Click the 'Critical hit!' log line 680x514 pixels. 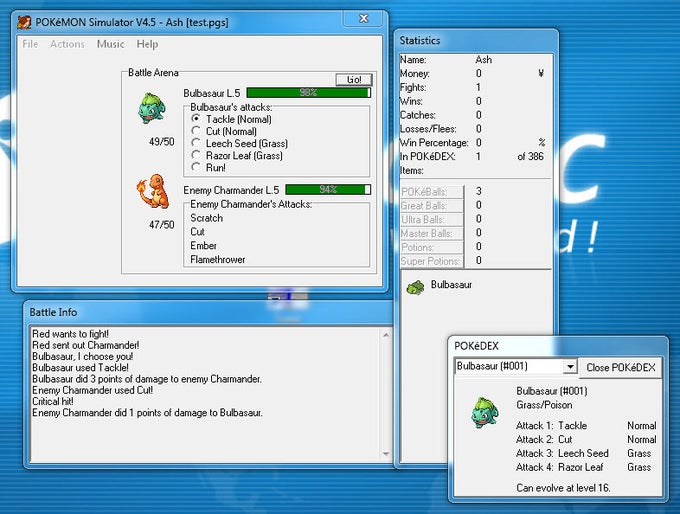click(x=52, y=401)
